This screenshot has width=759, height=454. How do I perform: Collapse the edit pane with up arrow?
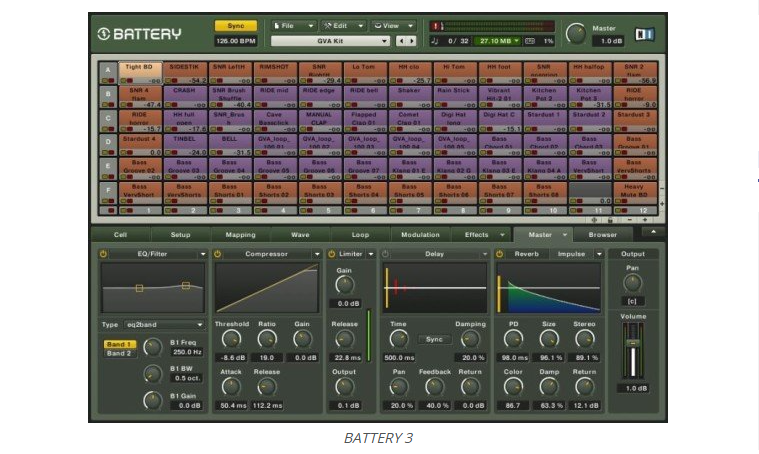(x=653, y=232)
